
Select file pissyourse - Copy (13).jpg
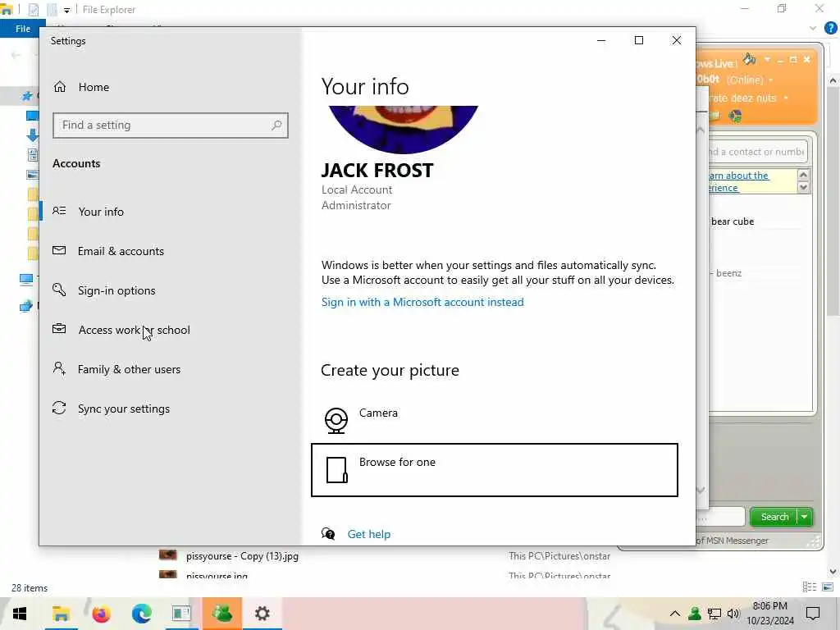[x=242, y=556]
